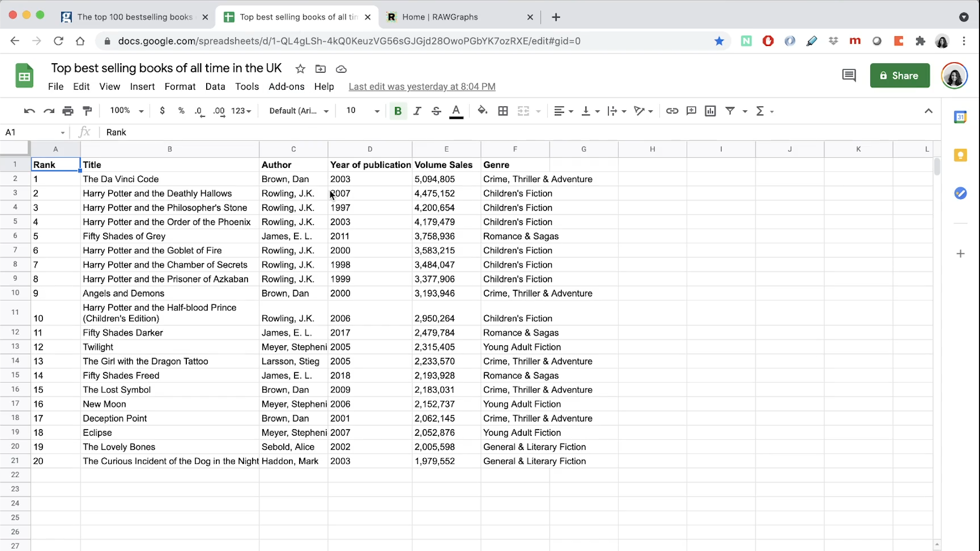
Task: Toggle italic formatting
Action: (417, 111)
